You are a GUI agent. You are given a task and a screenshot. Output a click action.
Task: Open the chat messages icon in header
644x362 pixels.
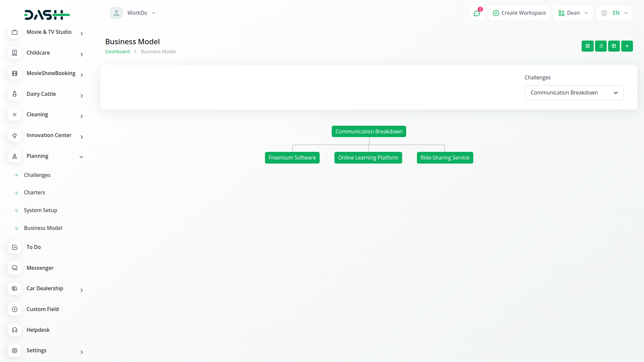point(477,13)
